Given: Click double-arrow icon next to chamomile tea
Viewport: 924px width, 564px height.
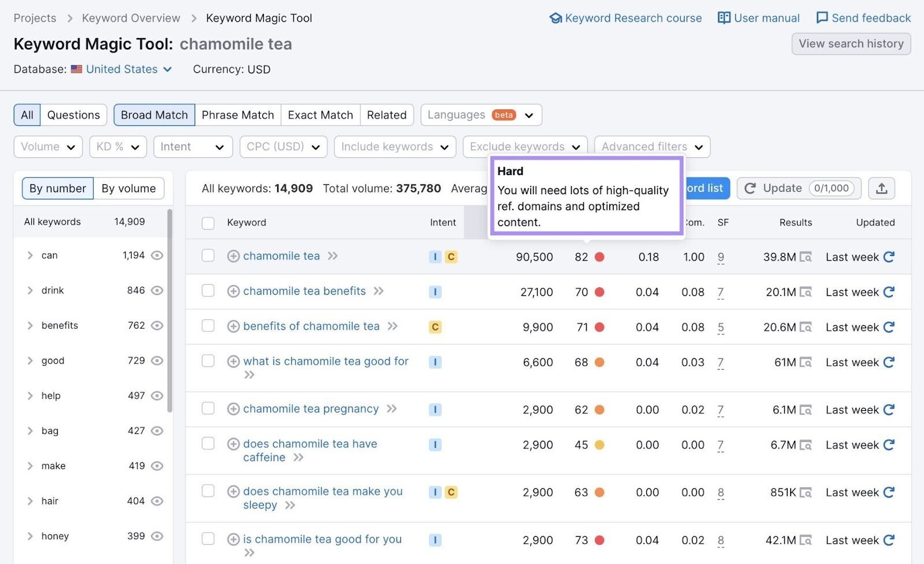Looking at the screenshot, I should click(333, 256).
